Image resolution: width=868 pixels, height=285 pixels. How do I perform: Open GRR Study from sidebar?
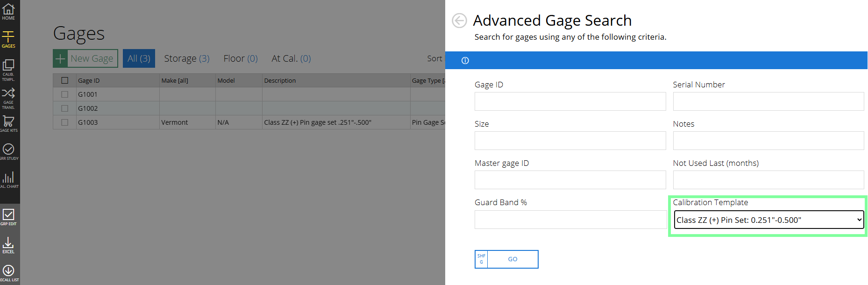pyautogui.click(x=8, y=152)
